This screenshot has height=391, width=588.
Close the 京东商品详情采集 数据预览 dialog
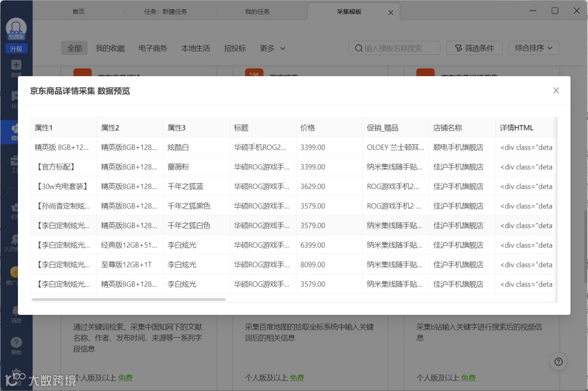point(556,91)
